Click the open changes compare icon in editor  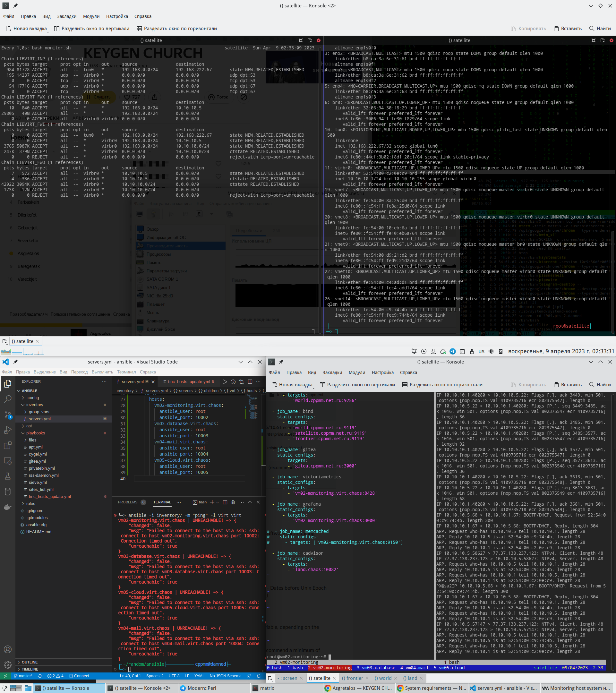(x=242, y=382)
